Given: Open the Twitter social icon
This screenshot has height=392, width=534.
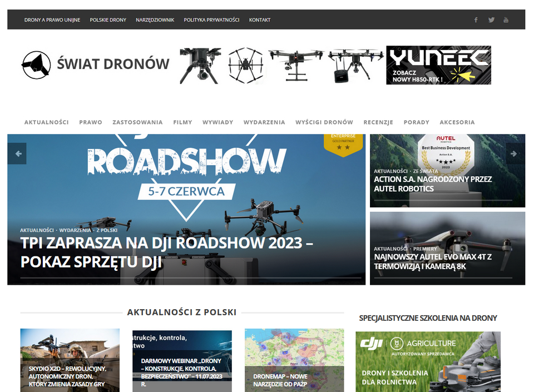Looking at the screenshot, I should coord(491,19).
